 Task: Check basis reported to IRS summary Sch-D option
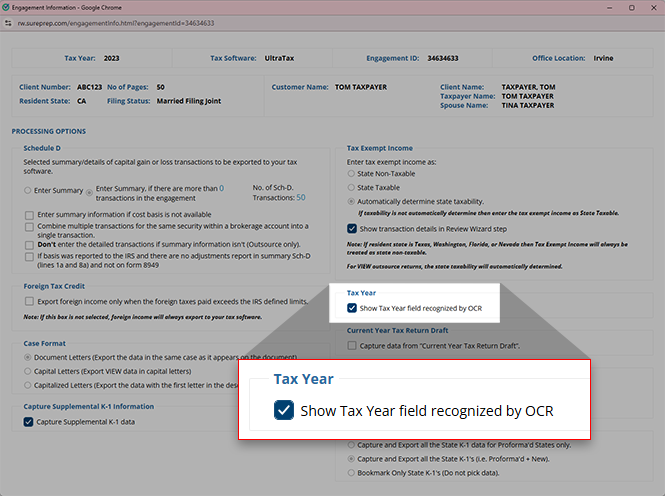pos(29,256)
